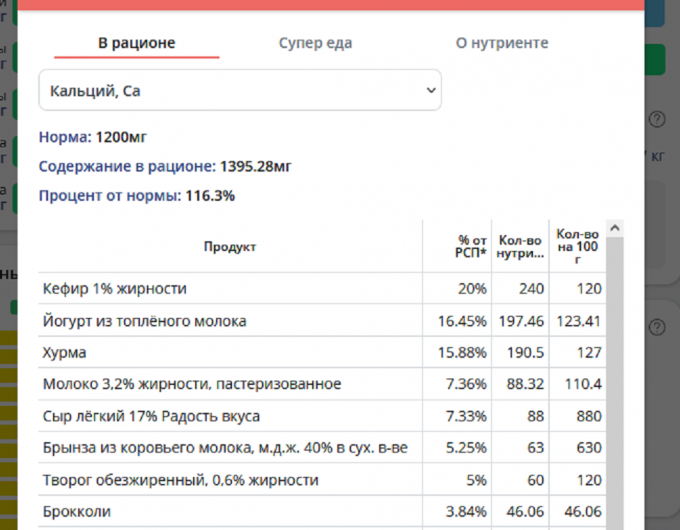Click the scrollbar up arrow in the table
Screen dimensions: 680x530
click(x=614, y=227)
